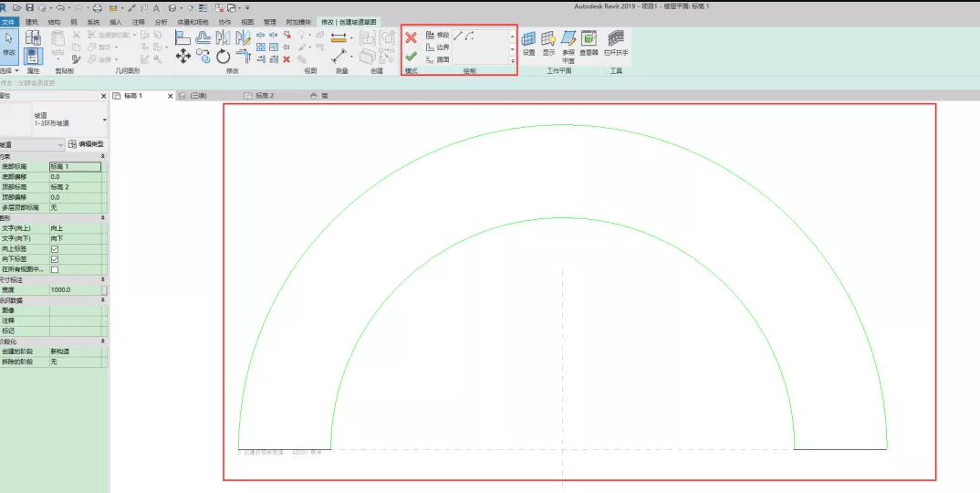Click the Move tool four-arrow icon
The image size is (980, 493).
point(183,57)
